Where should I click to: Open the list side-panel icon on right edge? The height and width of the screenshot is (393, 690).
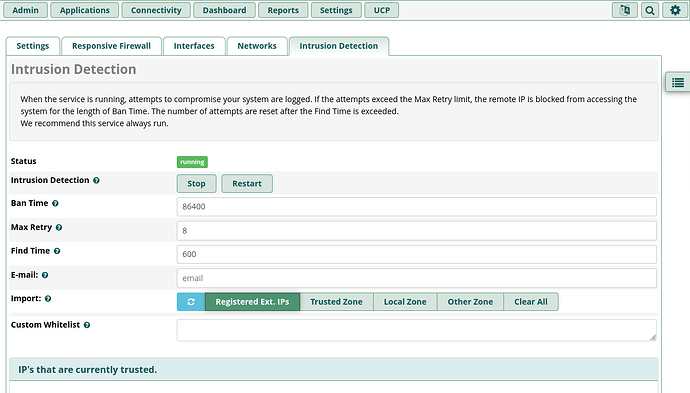tap(678, 82)
